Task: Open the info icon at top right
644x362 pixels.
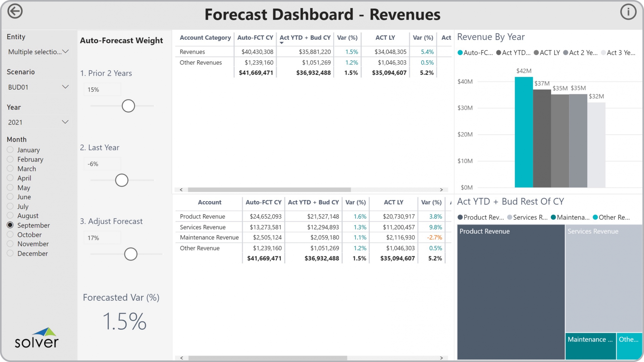Action: point(628,12)
